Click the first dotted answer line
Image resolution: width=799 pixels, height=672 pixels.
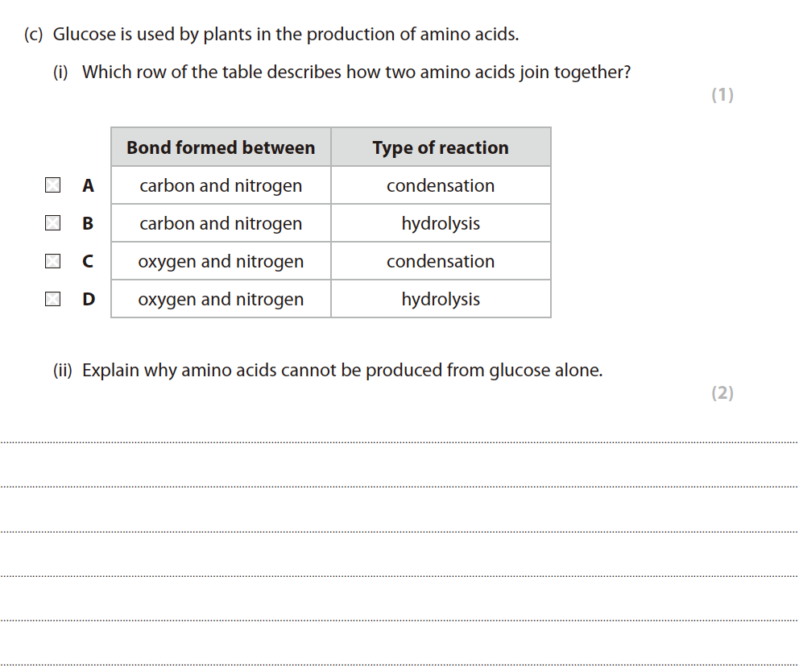pos(399,442)
